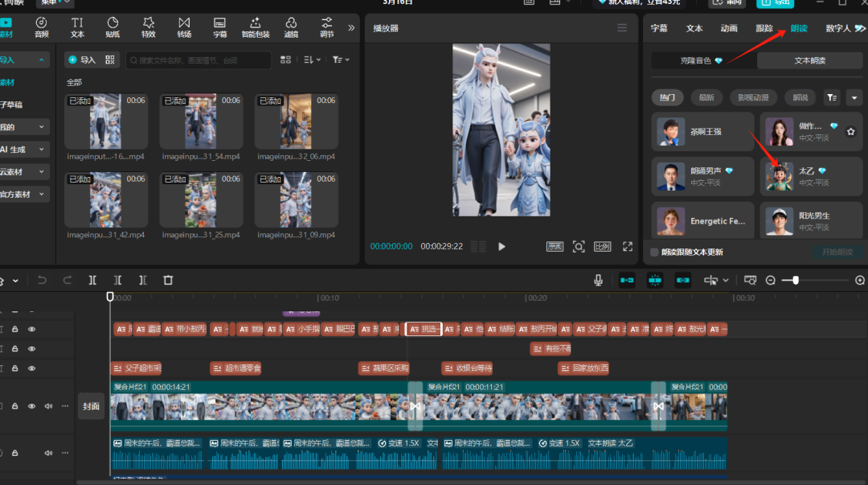Open the 特效 effects panel

(149, 27)
